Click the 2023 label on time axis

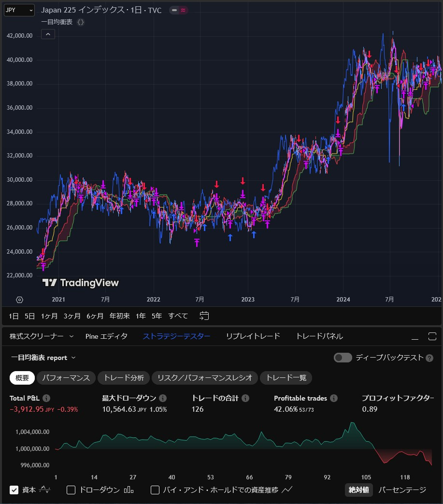(248, 300)
